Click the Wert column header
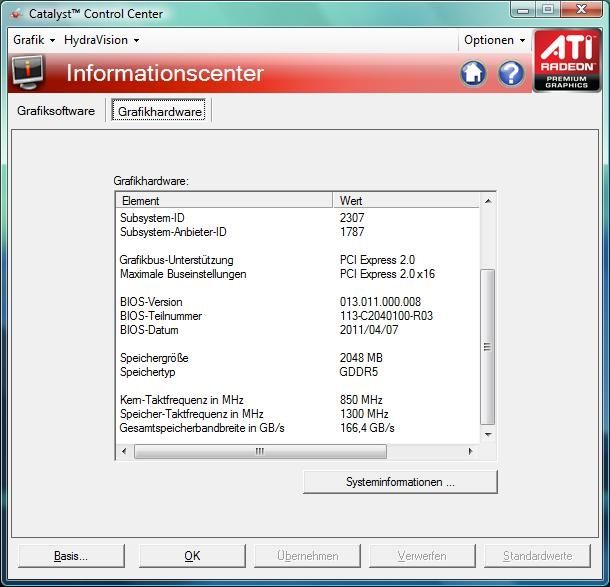This screenshot has width=610, height=587. coord(406,201)
